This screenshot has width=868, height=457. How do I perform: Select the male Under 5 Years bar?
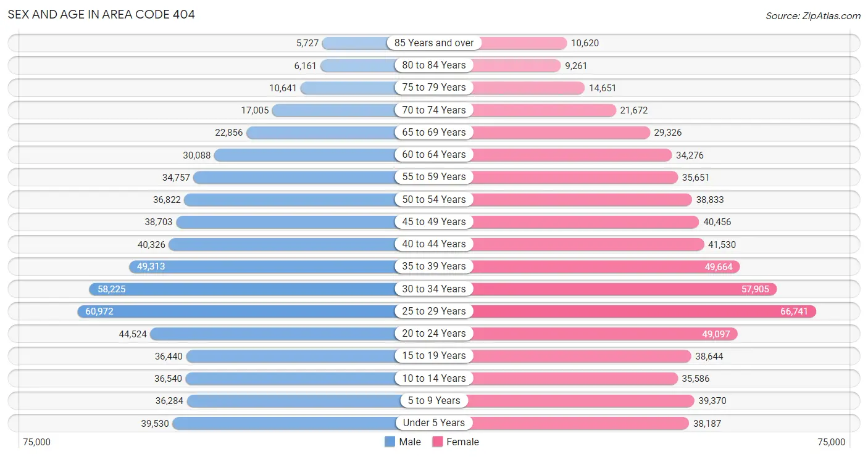284,423
